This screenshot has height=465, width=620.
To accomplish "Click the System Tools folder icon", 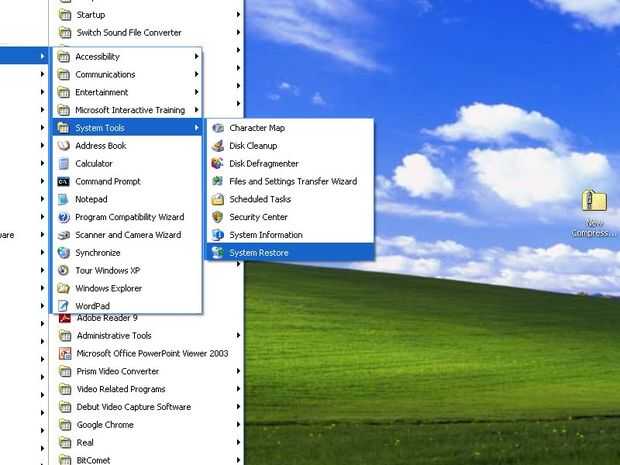I will [x=64, y=128].
